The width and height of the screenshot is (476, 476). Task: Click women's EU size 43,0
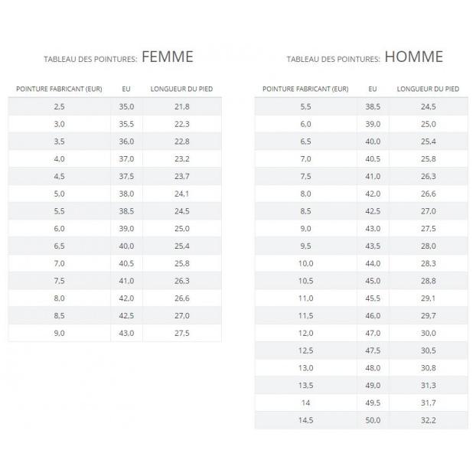126,333
